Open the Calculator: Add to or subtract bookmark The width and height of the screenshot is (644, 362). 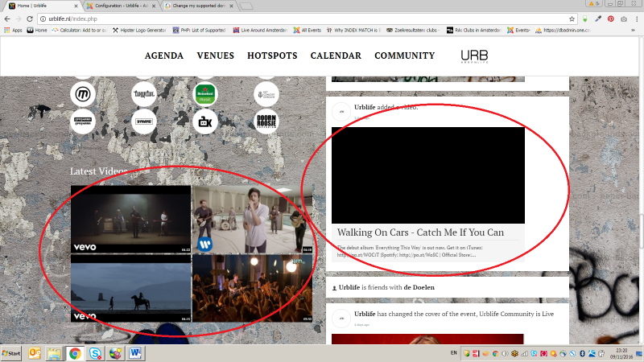pyautogui.click(x=79, y=30)
